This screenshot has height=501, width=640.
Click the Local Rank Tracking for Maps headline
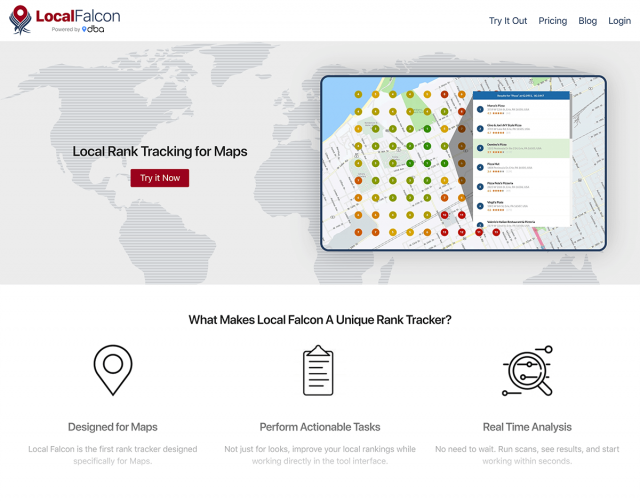pyautogui.click(x=160, y=151)
